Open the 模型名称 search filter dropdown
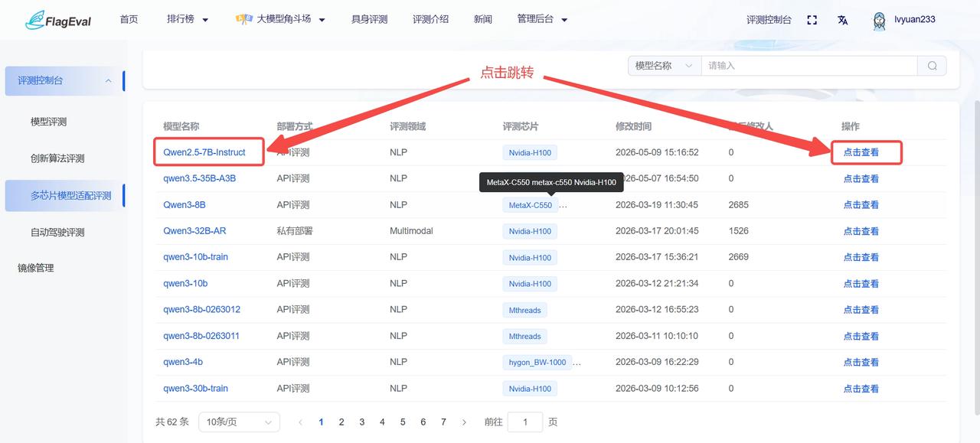 click(665, 66)
